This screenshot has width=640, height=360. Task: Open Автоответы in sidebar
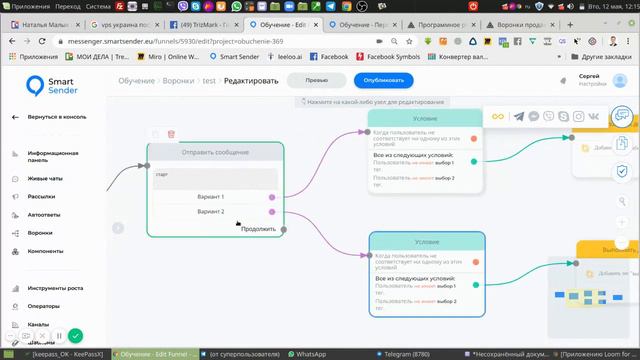44,215
